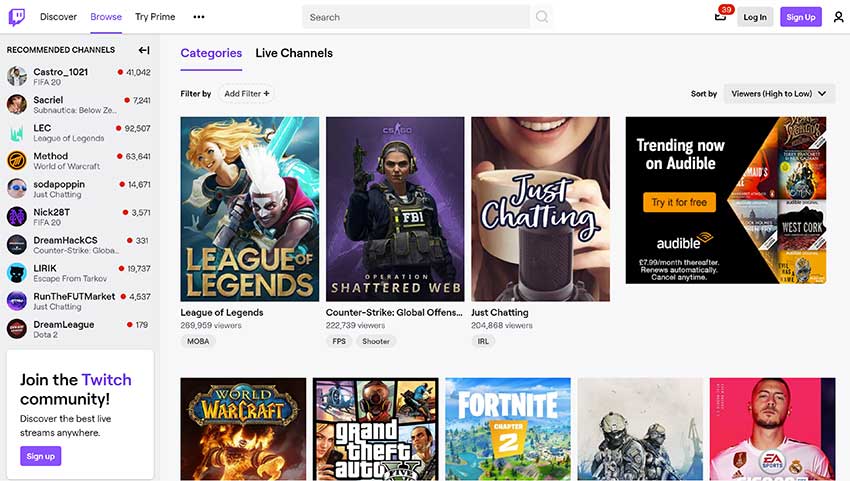Click Try it for free Audible button
Screen dimensions: 850x481
pos(679,202)
